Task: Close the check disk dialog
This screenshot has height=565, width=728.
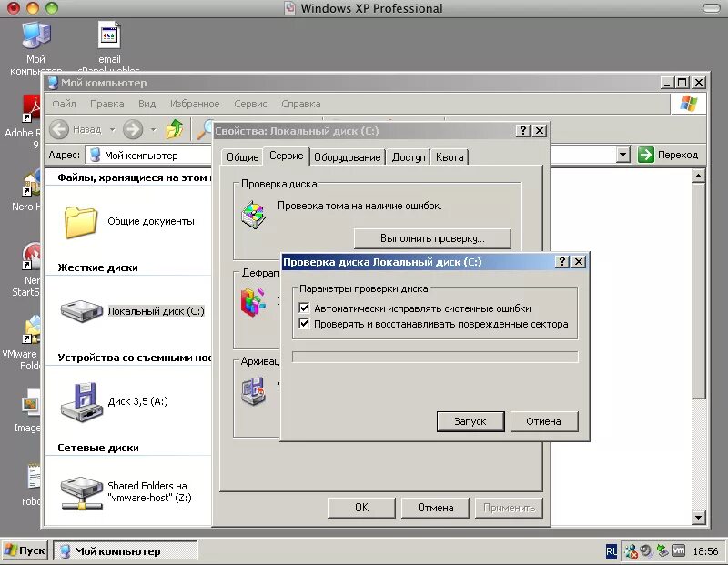Action: (579, 262)
